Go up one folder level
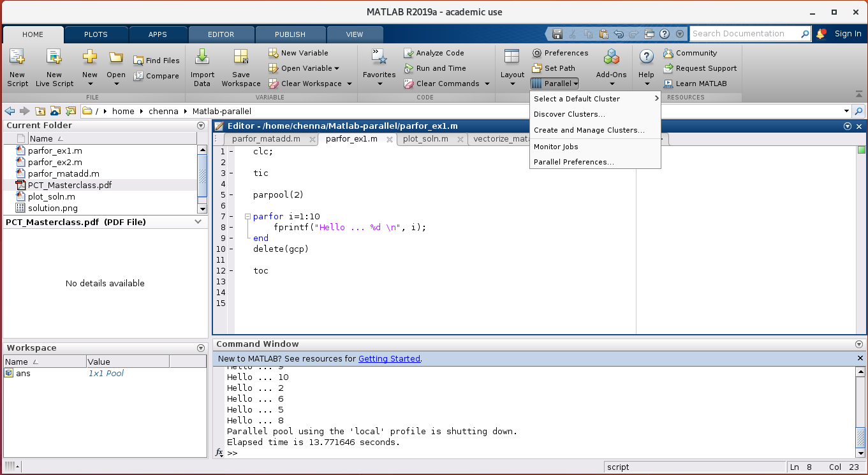The width and height of the screenshot is (868, 475). (x=40, y=111)
